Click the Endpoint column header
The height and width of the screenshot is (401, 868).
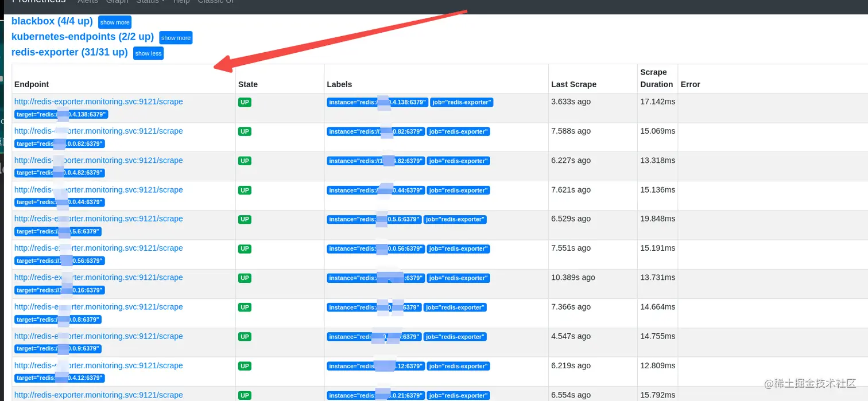pyautogui.click(x=32, y=84)
